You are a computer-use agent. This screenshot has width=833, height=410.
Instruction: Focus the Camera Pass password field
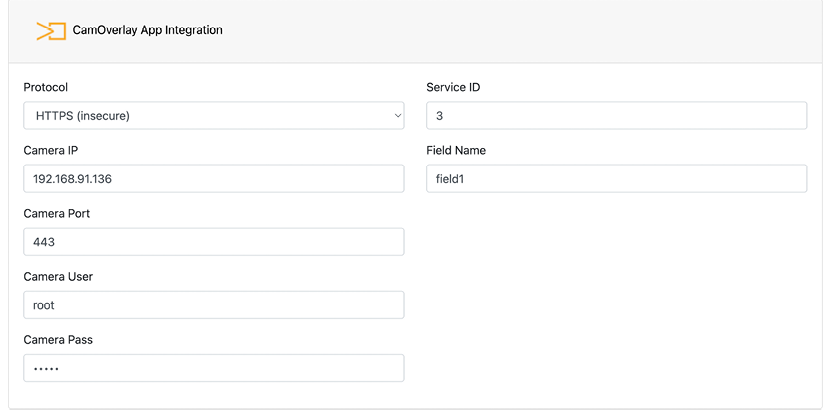(x=214, y=368)
